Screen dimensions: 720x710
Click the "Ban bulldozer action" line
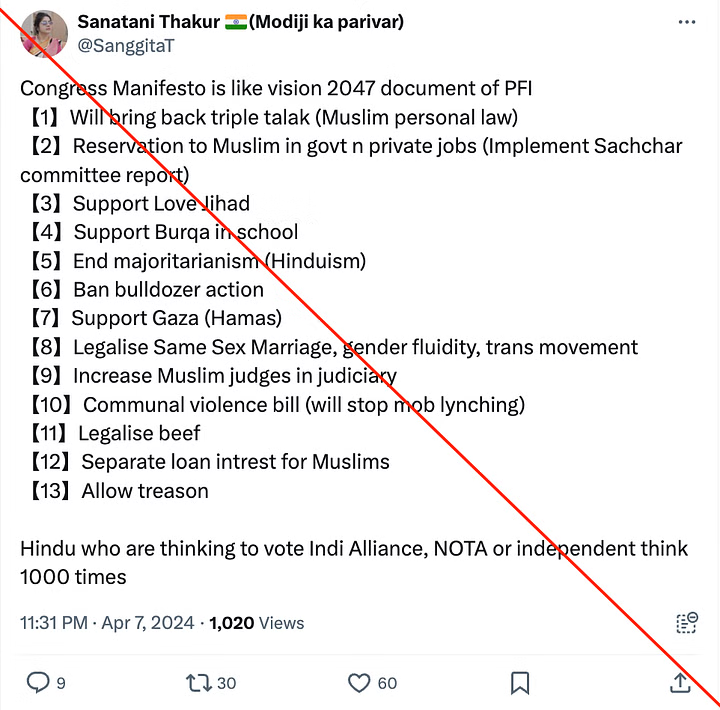tap(168, 289)
